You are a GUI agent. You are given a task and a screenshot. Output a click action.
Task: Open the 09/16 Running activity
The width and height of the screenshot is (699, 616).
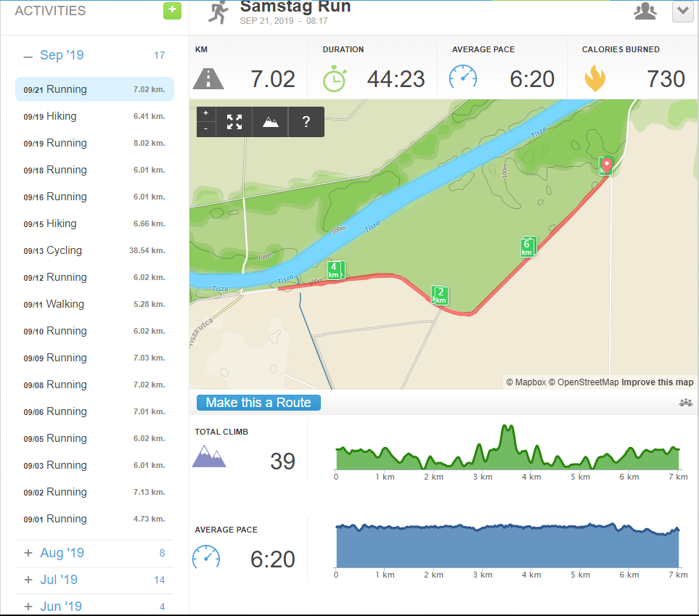[94, 197]
